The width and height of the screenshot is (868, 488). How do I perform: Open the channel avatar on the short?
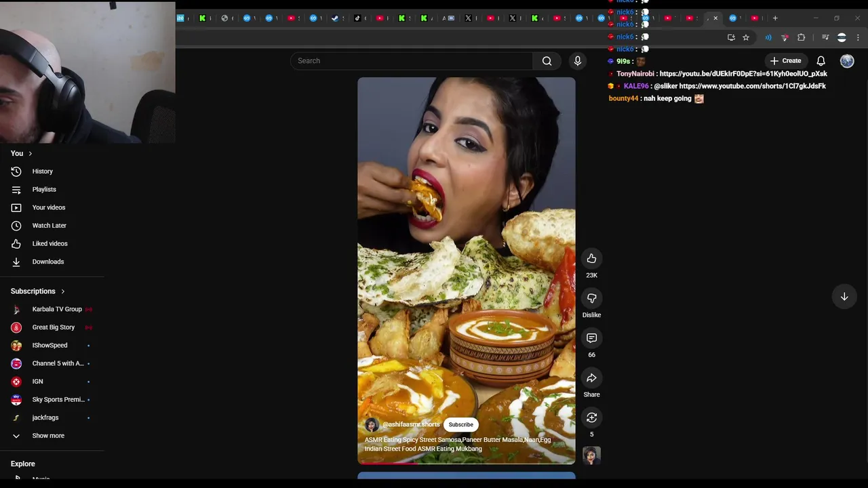(372, 425)
